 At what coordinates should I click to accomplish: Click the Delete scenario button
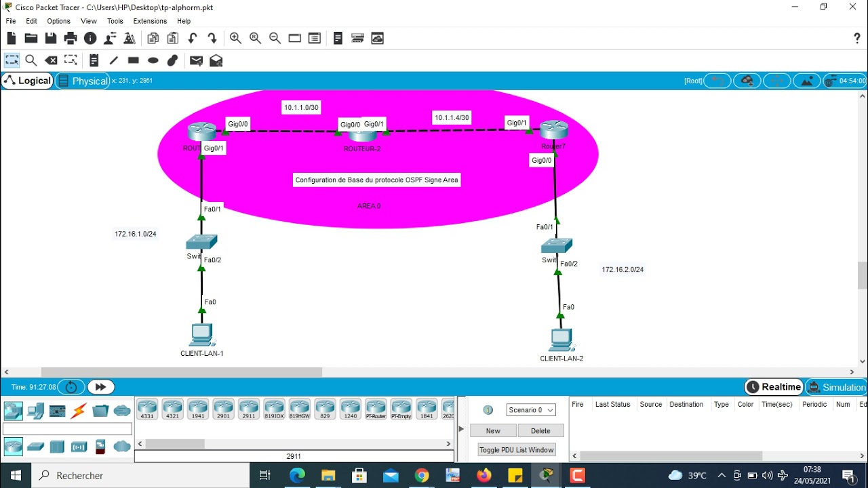tap(540, 430)
